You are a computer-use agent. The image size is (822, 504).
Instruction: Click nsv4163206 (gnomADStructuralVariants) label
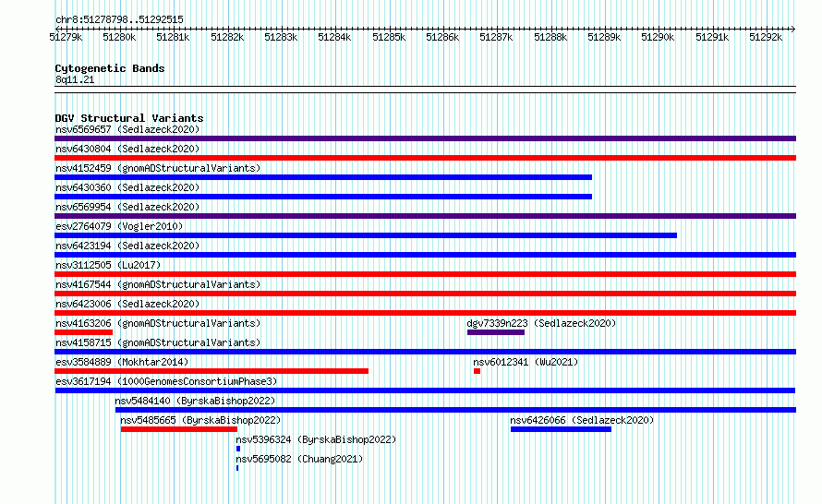pos(158,323)
